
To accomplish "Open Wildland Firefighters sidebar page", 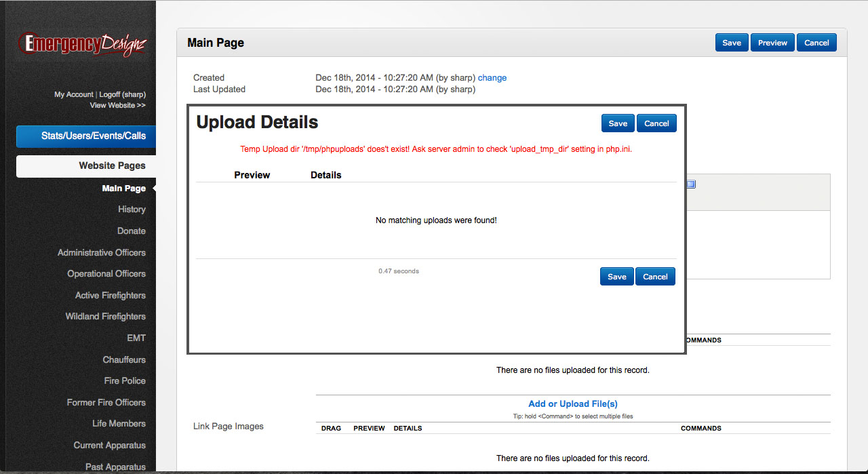I will [x=105, y=316].
